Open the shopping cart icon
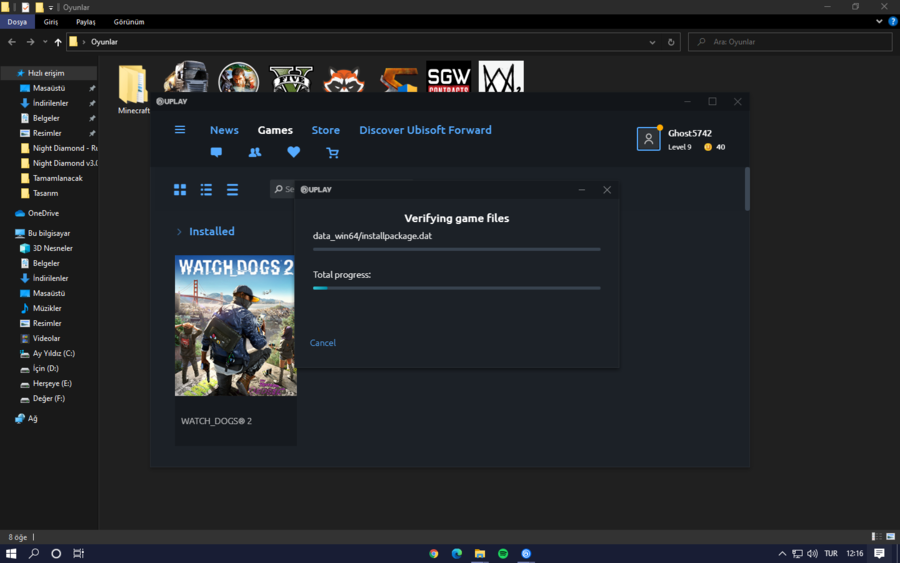The image size is (900, 563). (332, 153)
